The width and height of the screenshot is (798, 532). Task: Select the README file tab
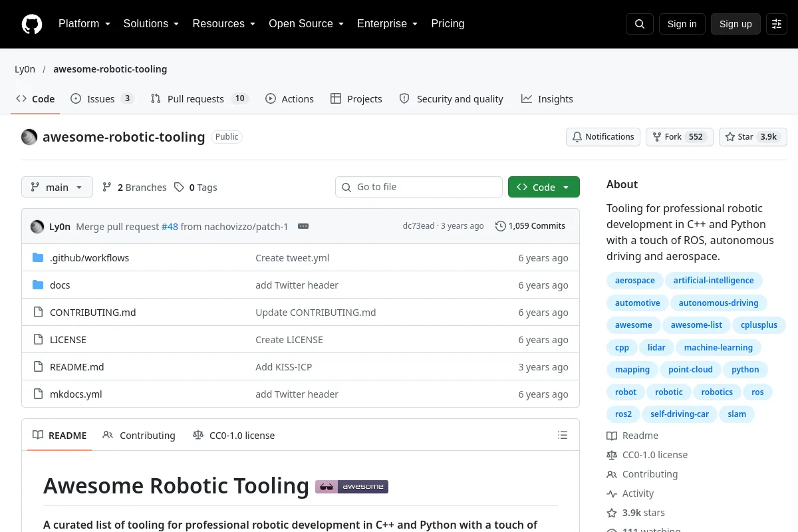(60, 436)
